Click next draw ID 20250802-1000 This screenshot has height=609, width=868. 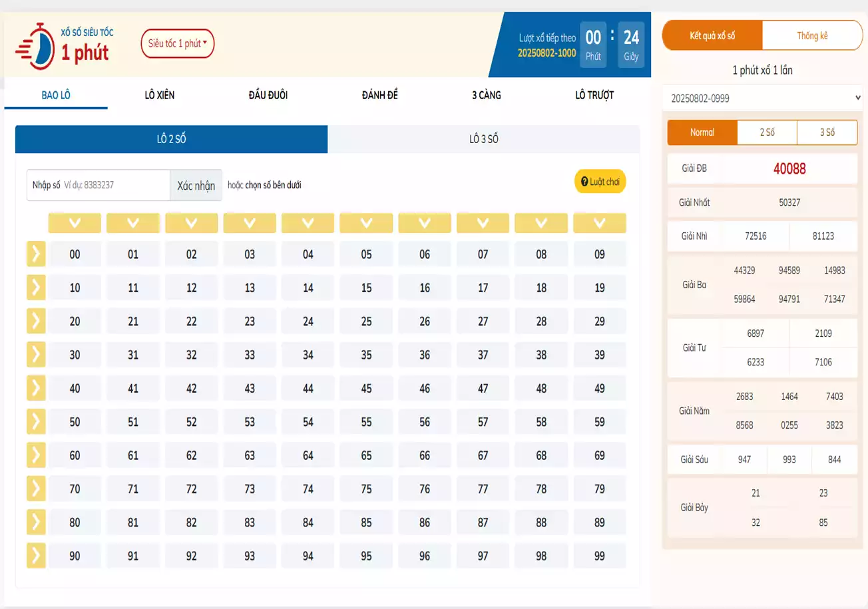[547, 53]
